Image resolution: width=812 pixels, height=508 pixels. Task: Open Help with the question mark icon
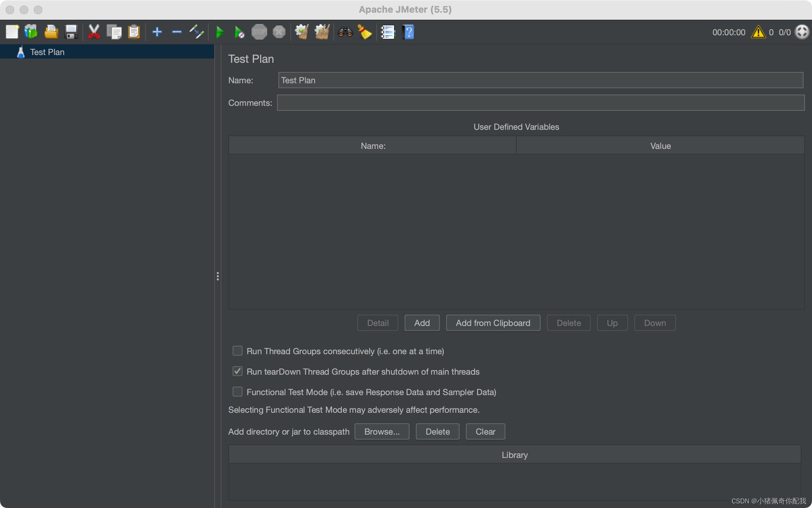(x=408, y=32)
